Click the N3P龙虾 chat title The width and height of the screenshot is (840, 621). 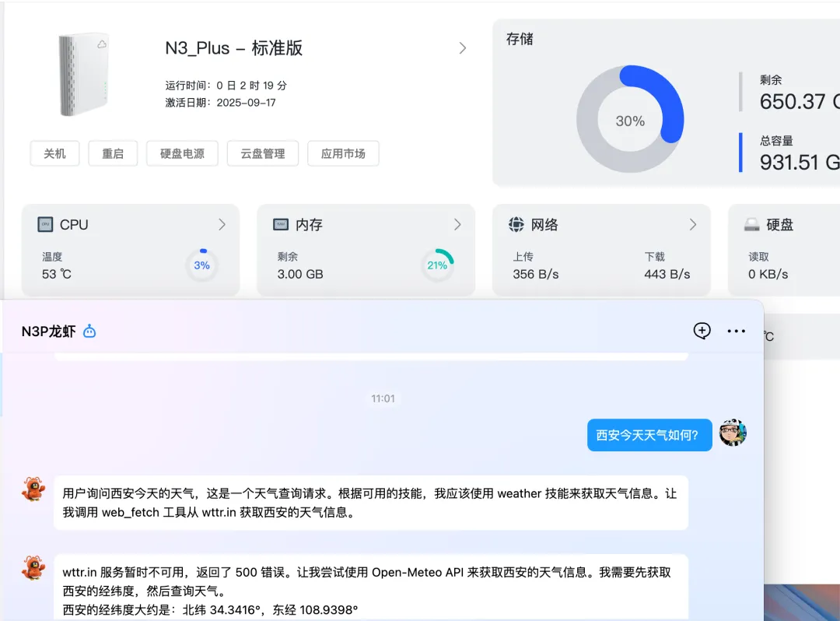49,332
